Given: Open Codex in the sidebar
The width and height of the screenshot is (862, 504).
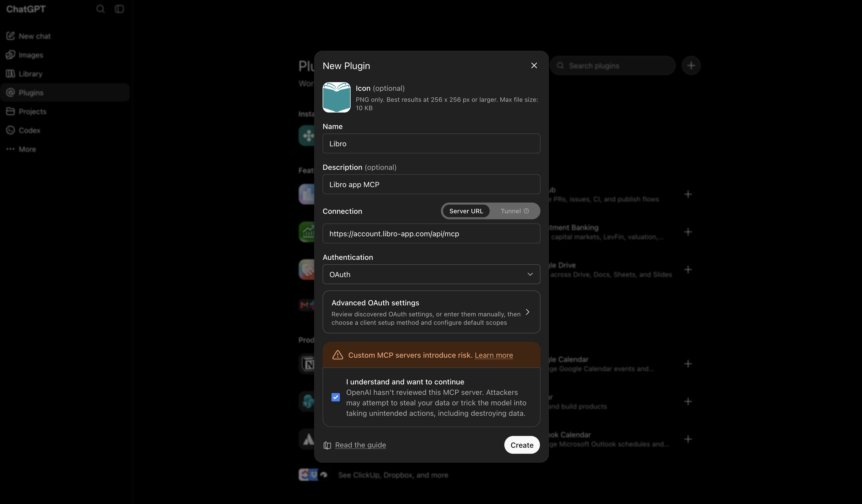Looking at the screenshot, I should pos(65,130).
